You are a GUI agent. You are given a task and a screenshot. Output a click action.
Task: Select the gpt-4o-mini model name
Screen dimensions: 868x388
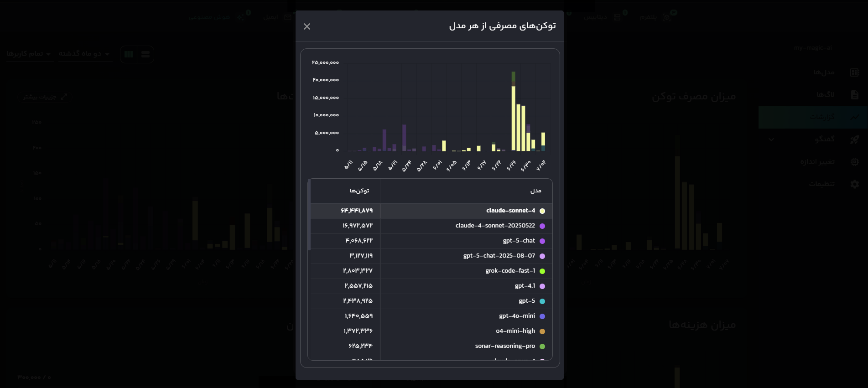[517, 316]
